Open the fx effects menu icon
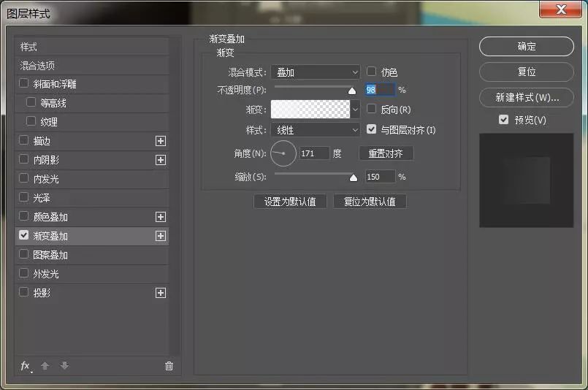 coord(26,366)
